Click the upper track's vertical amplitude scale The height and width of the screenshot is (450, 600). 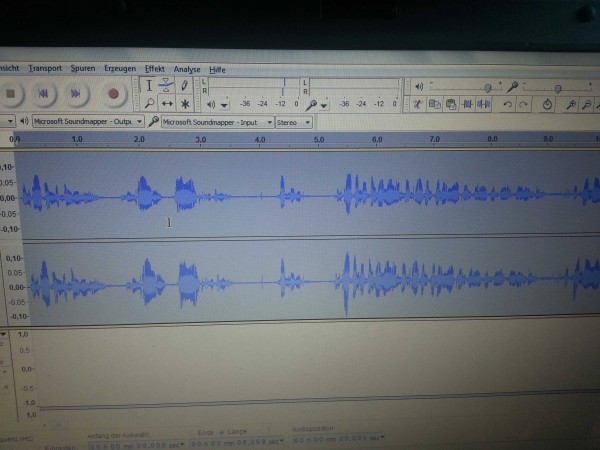(x=9, y=198)
